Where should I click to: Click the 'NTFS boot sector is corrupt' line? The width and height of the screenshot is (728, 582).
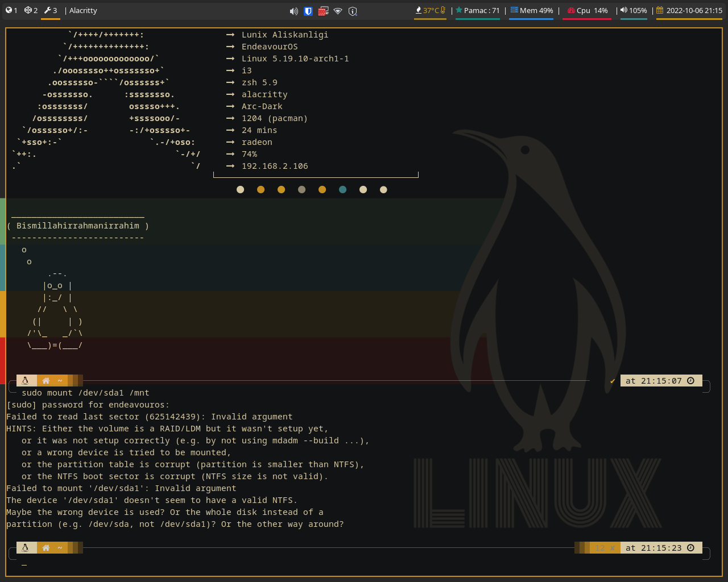(175, 476)
